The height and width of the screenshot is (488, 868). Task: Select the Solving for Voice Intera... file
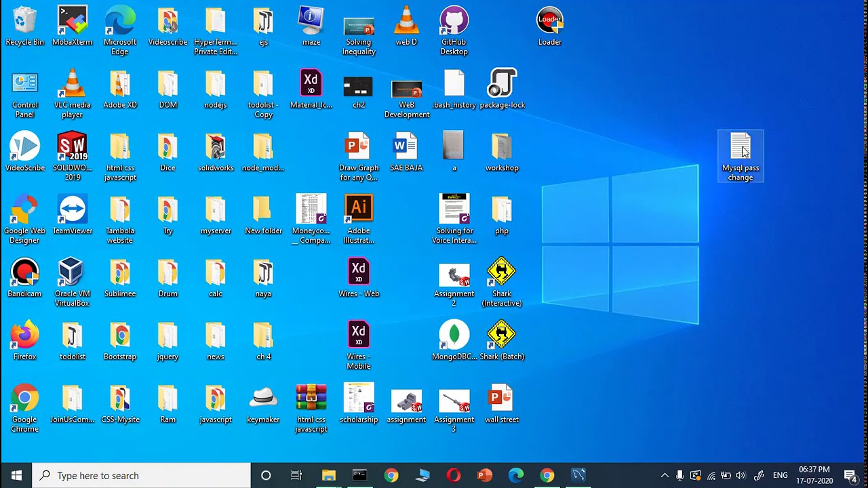coord(454,220)
